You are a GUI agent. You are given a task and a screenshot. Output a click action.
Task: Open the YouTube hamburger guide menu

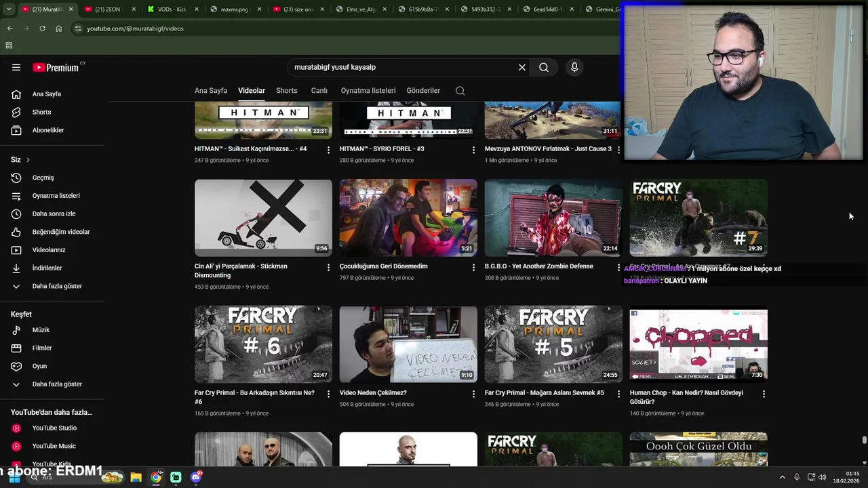click(16, 67)
